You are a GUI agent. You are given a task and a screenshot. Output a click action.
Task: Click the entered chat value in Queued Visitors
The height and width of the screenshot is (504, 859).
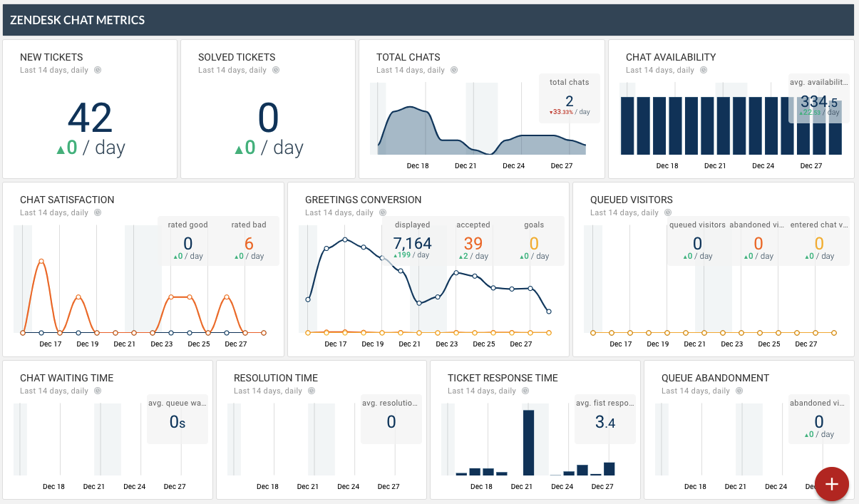819,244
